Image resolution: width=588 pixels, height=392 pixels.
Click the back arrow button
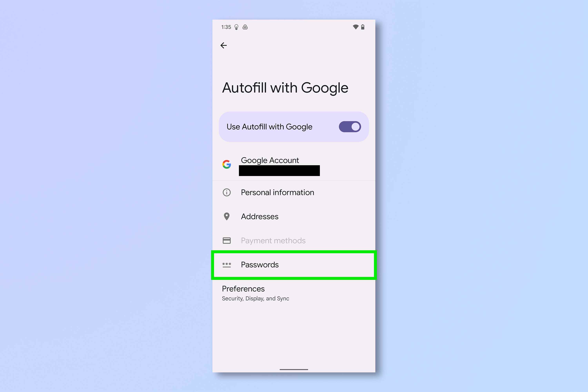pyautogui.click(x=224, y=45)
